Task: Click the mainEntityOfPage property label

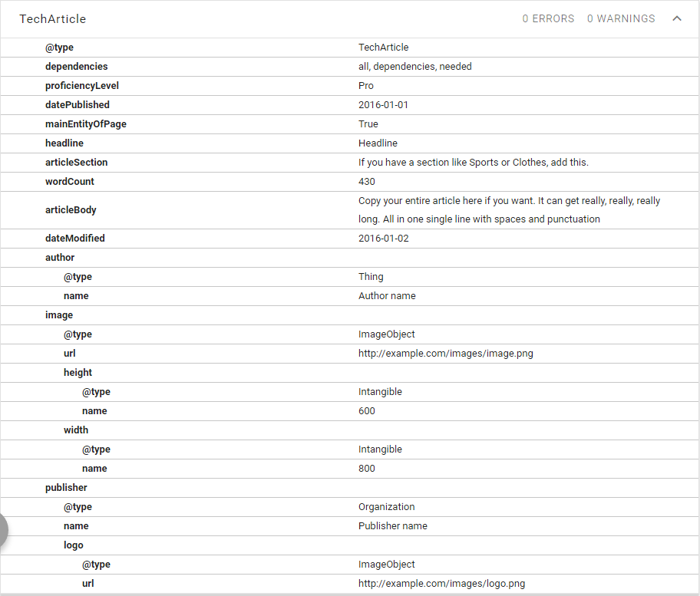Action: [x=86, y=124]
